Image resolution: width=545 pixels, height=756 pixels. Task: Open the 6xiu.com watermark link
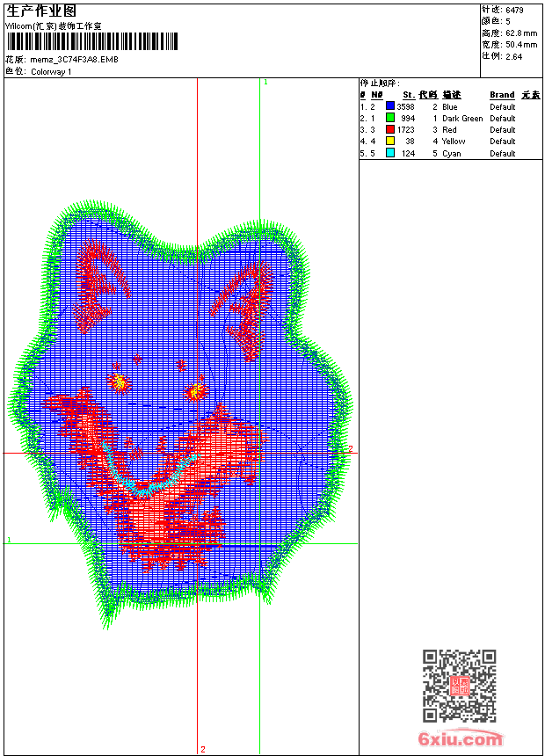[x=460, y=738]
